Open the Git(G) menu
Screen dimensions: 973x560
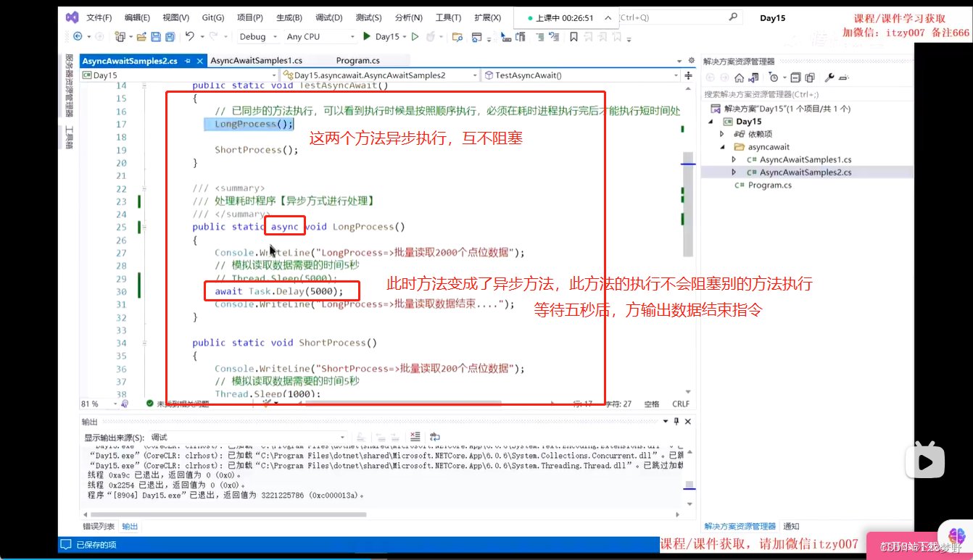tap(212, 17)
